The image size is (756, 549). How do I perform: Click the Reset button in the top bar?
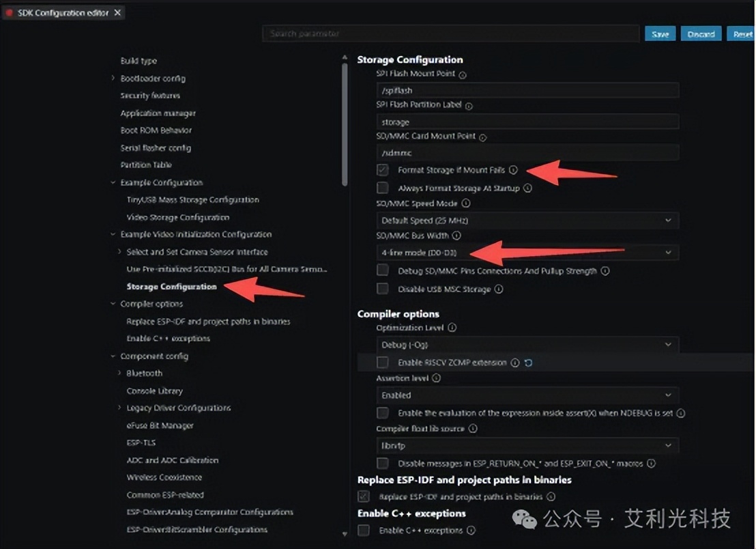(x=741, y=33)
